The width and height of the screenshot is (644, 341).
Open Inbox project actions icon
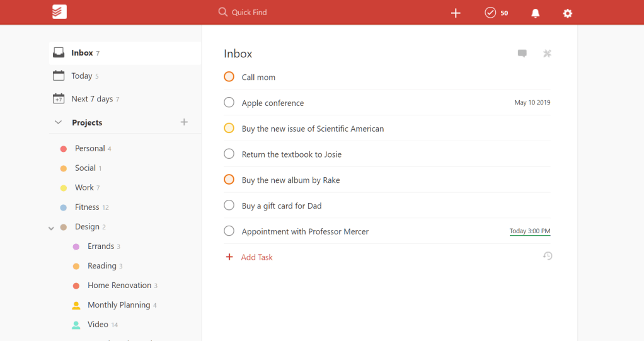pyautogui.click(x=547, y=54)
